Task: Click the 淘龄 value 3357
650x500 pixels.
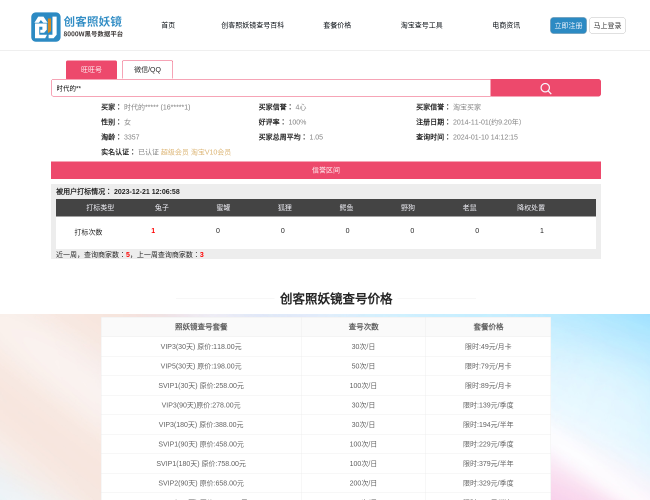Action: coord(131,137)
